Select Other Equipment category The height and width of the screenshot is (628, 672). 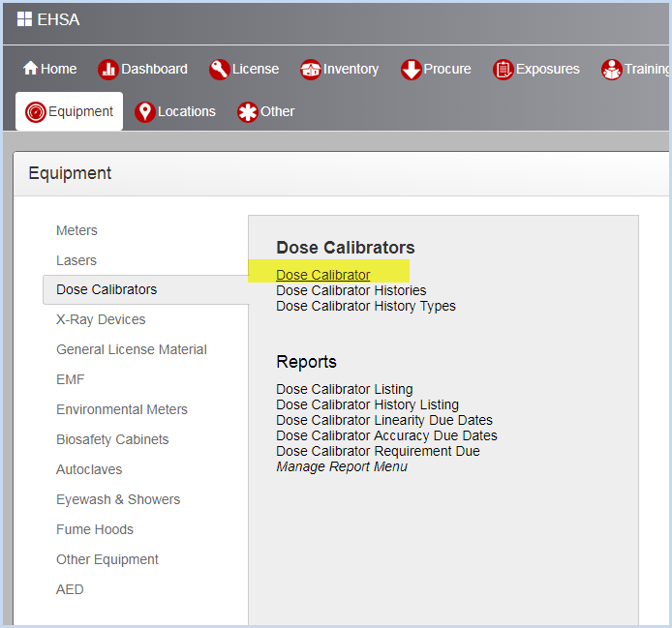pyautogui.click(x=107, y=559)
